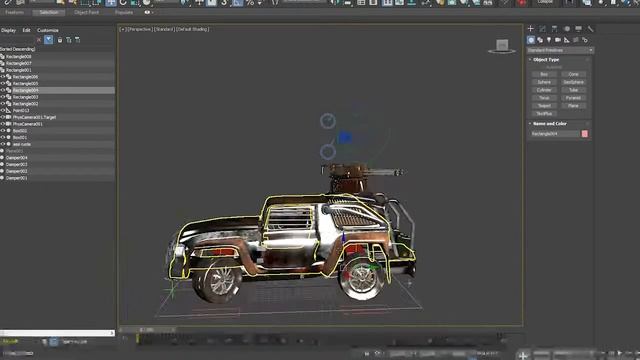640x360 pixels.
Task: Select the Lights category icon
Action: pos(549,40)
